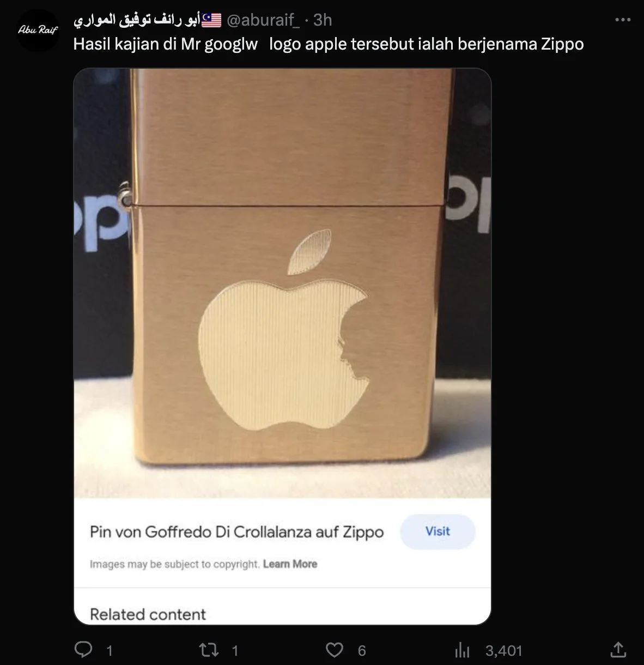
Task: Click the Malaysian flag emoji in name
Action: pyautogui.click(x=211, y=21)
